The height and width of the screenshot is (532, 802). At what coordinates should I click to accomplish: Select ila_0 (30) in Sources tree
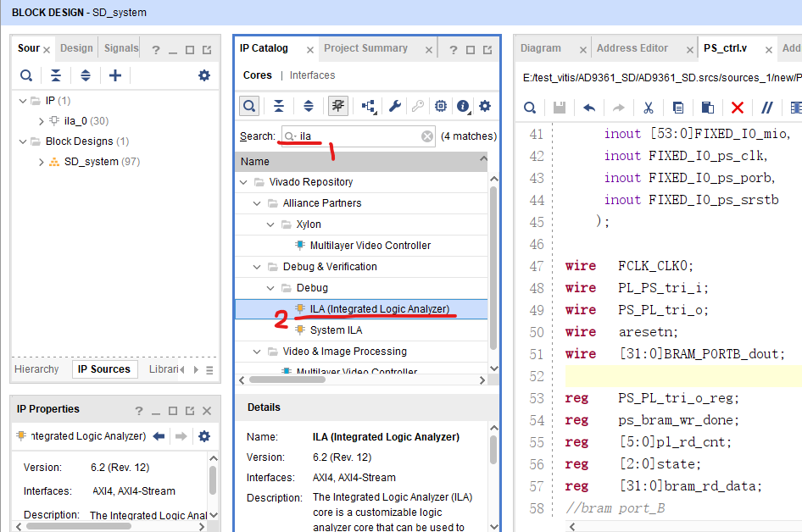(x=86, y=121)
